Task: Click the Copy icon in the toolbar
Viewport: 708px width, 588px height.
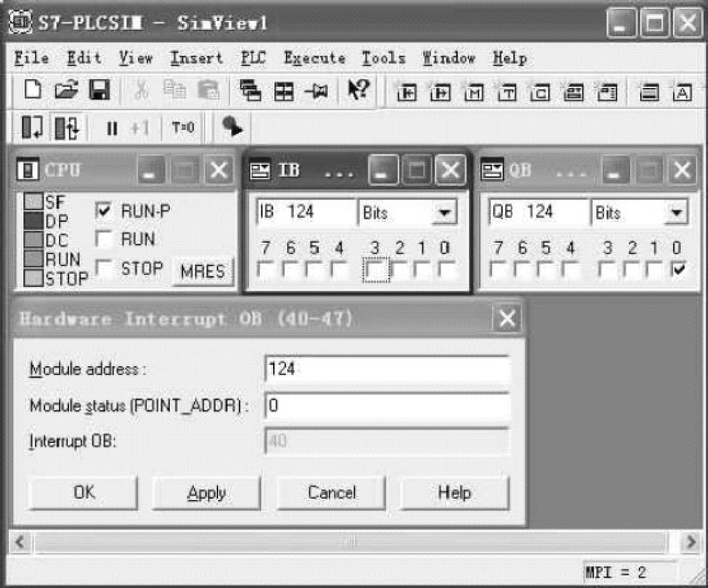Action: pyautogui.click(x=174, y=90)
